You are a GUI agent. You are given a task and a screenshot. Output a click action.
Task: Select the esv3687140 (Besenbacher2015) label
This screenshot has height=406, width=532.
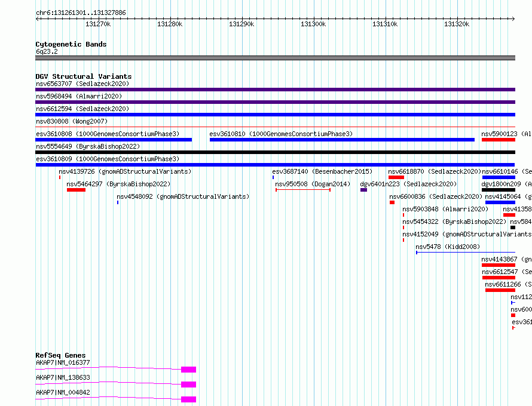click(322, 171)
